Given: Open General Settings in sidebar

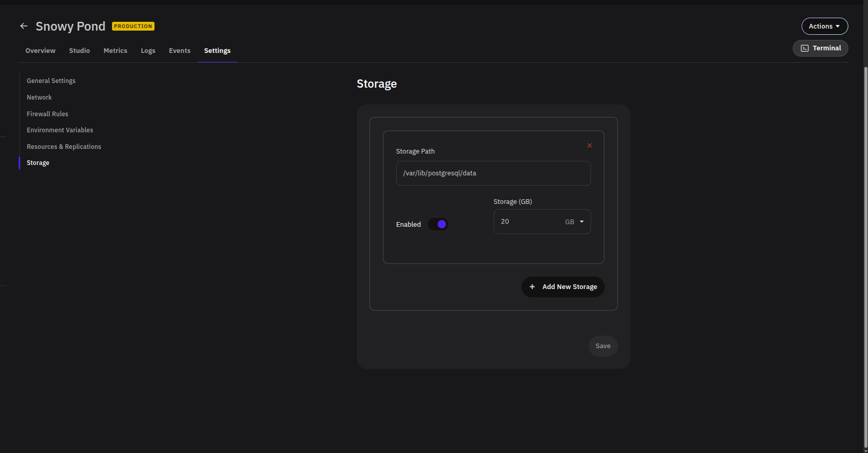Looking at the screenshot, I should pos(51,81).
